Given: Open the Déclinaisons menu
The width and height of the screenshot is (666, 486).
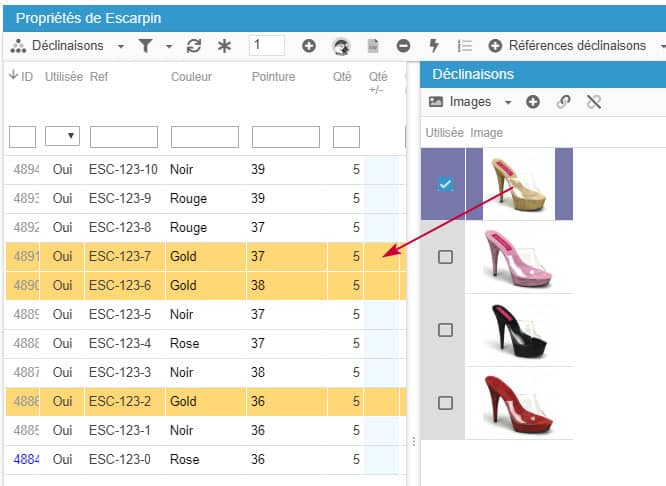Looking at the screenshot, I should [x=68, y=46].
